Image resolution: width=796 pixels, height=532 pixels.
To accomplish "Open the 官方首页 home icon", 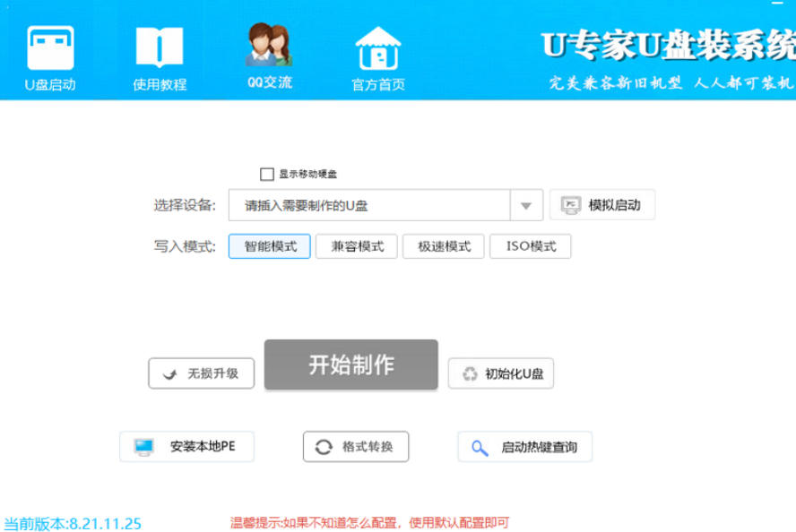I will point(378,47).
